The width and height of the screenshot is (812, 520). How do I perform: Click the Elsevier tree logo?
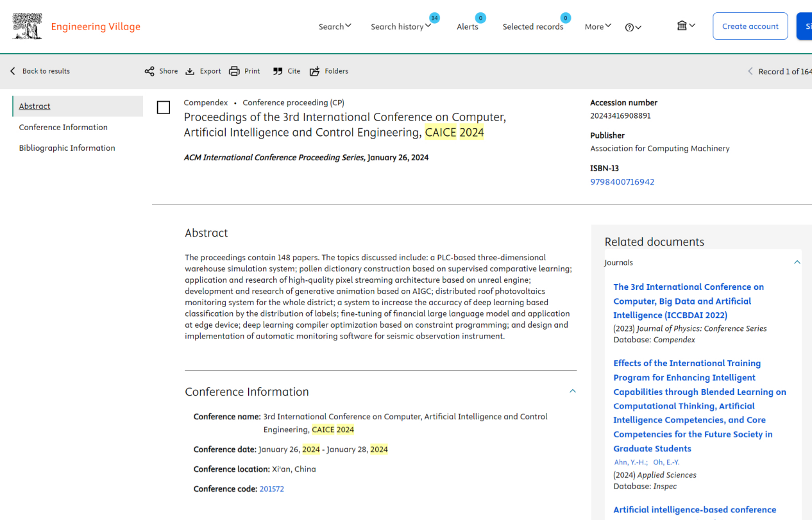coord(28,26)
